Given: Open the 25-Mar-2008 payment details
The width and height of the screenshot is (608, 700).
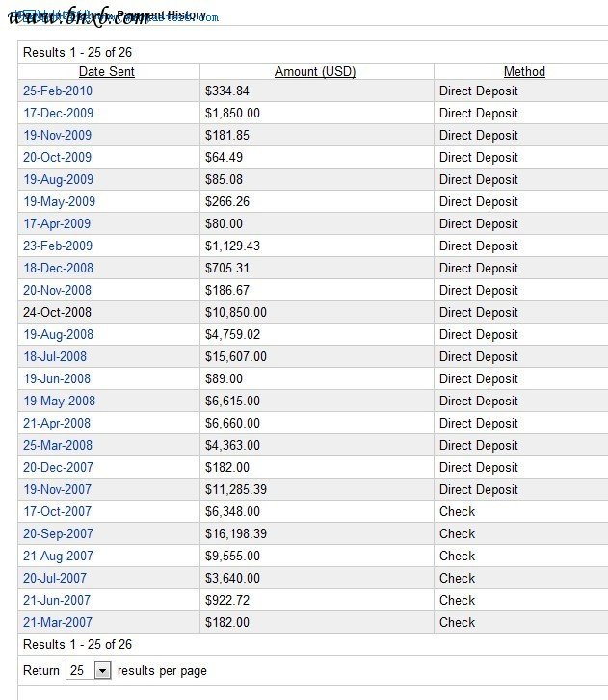Looking at the screenshot, I should pyautogui.click(x=58, y=445).
